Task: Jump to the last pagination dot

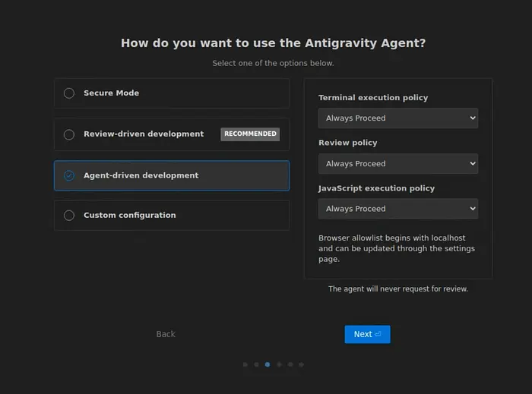Action: pos(302,364)
